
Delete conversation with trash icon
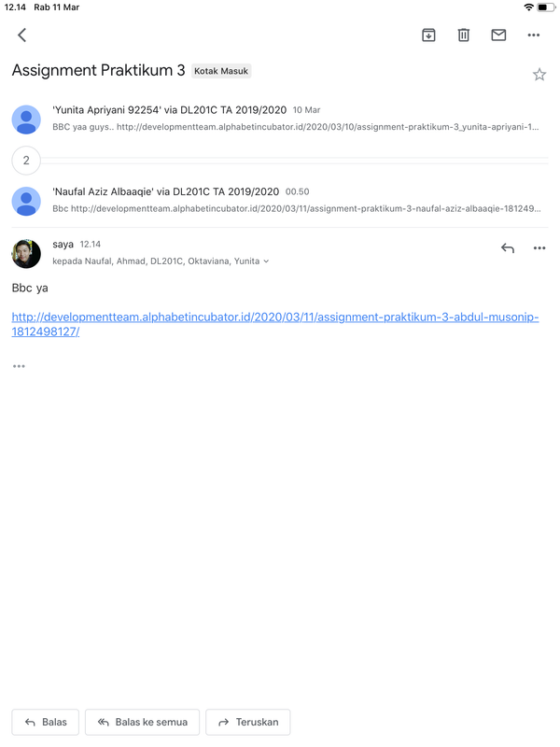[463, 35]
